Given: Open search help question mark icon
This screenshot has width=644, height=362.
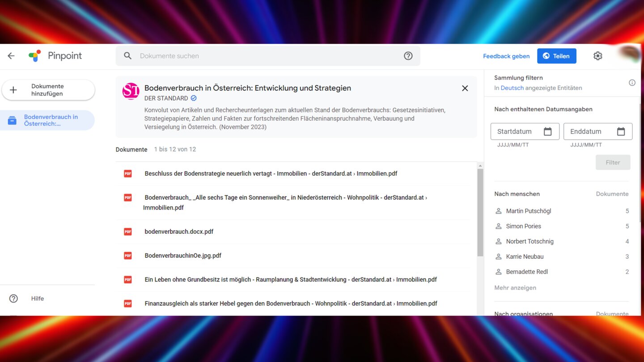Looking at the screenshot, I should point(408,56).
